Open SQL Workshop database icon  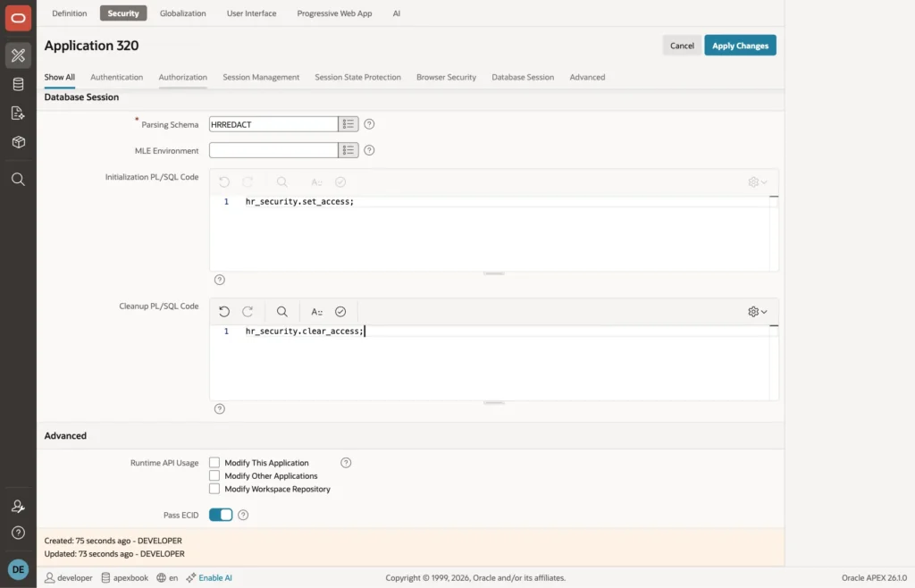(18, 84)
